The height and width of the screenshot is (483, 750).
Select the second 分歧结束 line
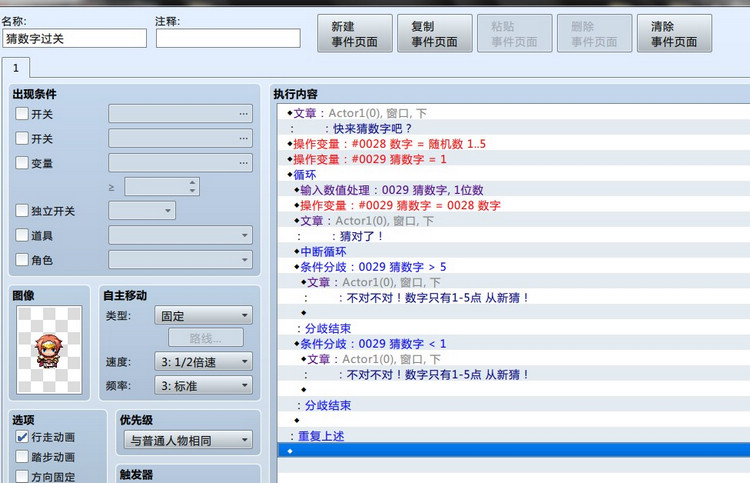514,406
